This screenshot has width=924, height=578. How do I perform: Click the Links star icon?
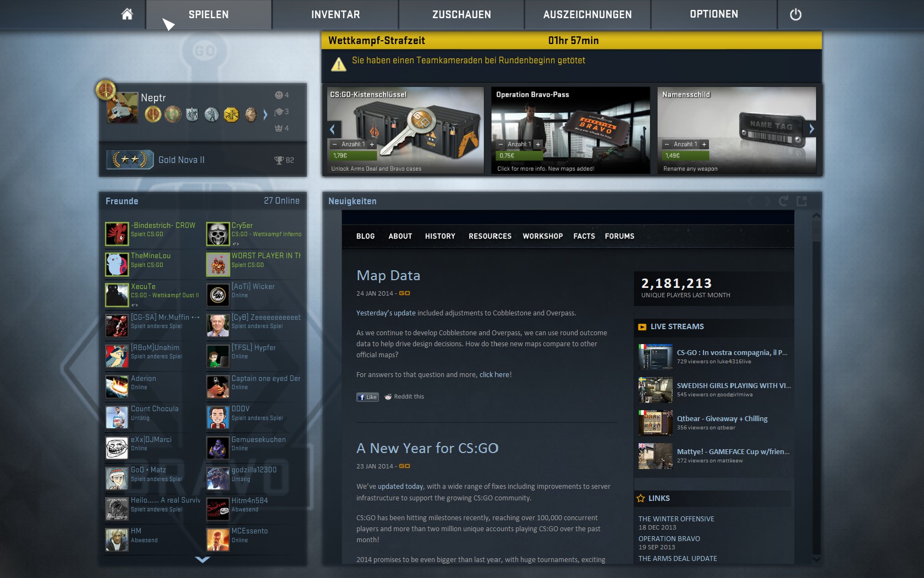(641, 498)
